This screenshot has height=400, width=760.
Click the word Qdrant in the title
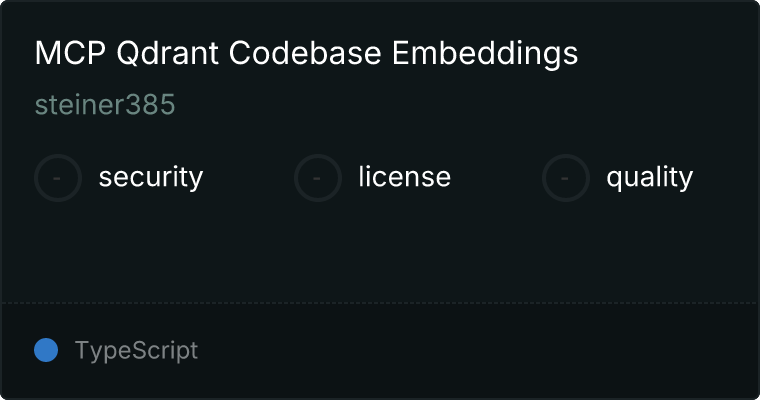click(167, 53)
